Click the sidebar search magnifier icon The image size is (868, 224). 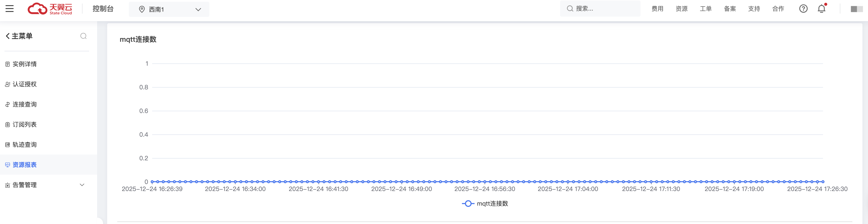point(84,36)
